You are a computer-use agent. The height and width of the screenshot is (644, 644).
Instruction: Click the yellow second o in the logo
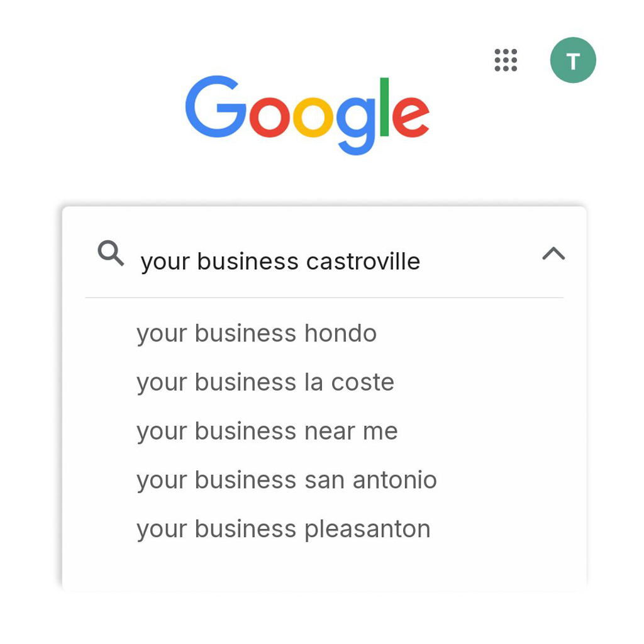(x=313, y=116)
